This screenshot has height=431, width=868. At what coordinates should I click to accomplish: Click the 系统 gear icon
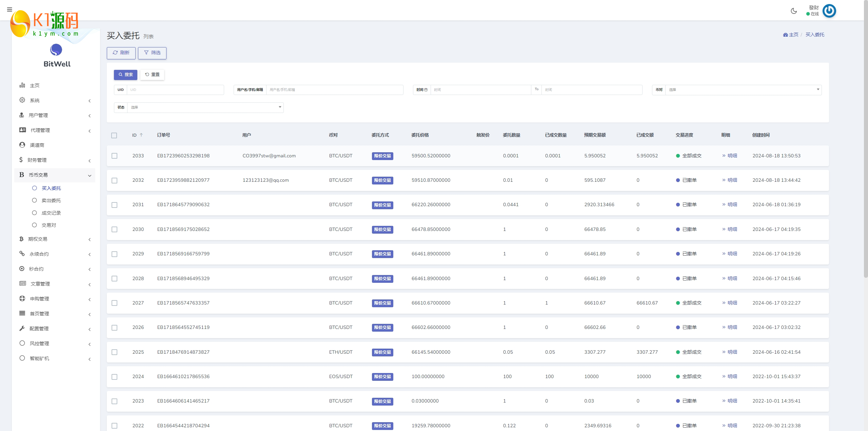pos(22,100)
